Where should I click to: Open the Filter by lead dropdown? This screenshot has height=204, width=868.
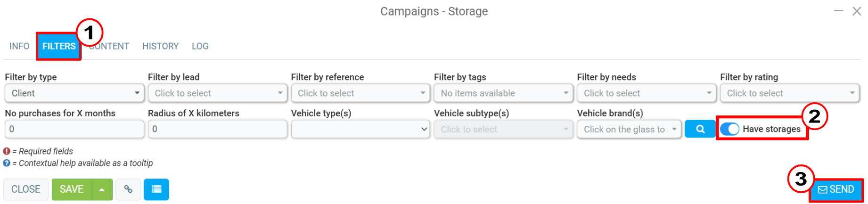coord(217,93)
